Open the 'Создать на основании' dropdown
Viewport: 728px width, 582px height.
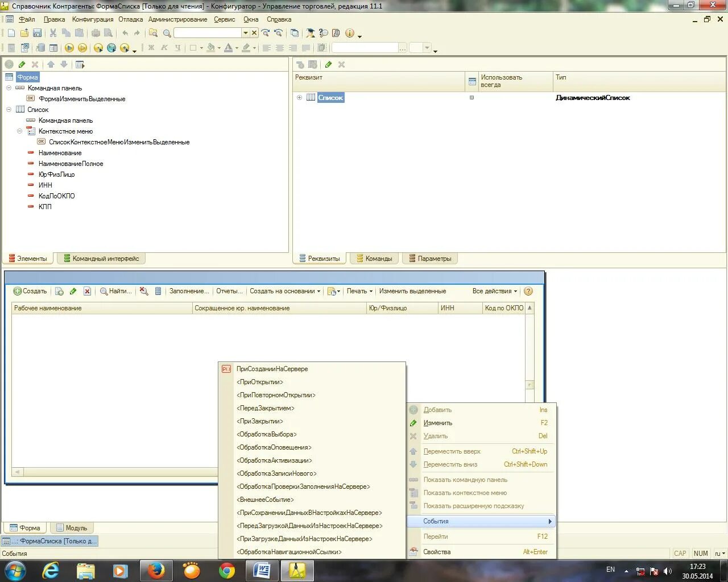coord(285,291)
